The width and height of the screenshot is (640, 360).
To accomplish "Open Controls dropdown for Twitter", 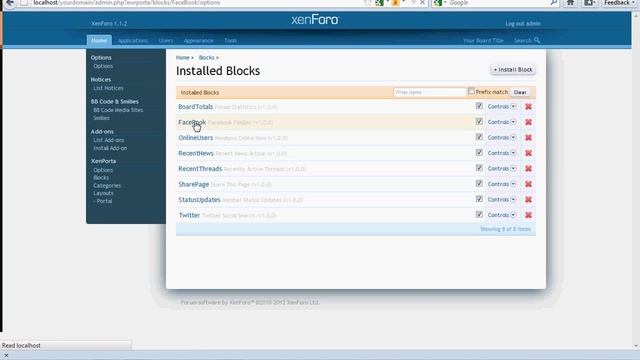I will pos(502,215).
